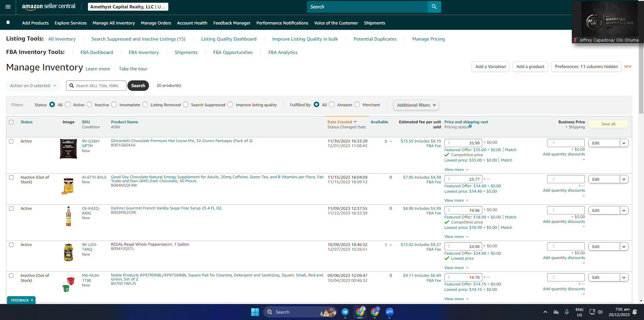Open Take the tour link
The height and width of the screenshot is (320, 644).
pos(133,69)
